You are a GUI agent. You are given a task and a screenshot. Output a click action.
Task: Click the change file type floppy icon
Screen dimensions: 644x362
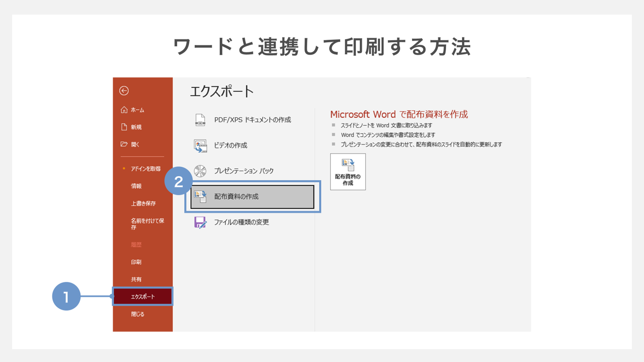coord(200,222)
